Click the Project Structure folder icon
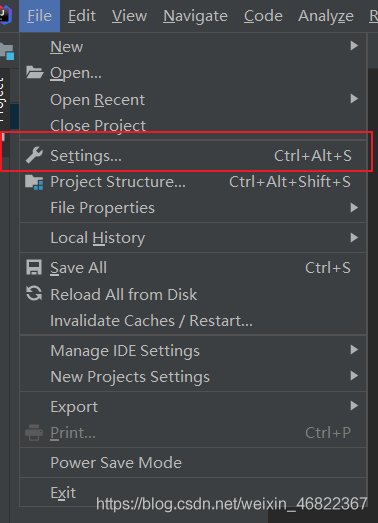The image size is (378, 523). point(34,182)
